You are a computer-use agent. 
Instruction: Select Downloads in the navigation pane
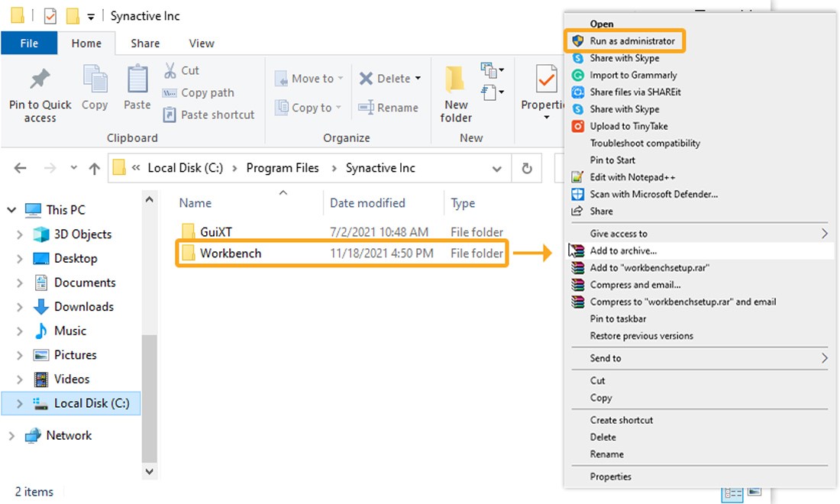[x=83, y=307]
